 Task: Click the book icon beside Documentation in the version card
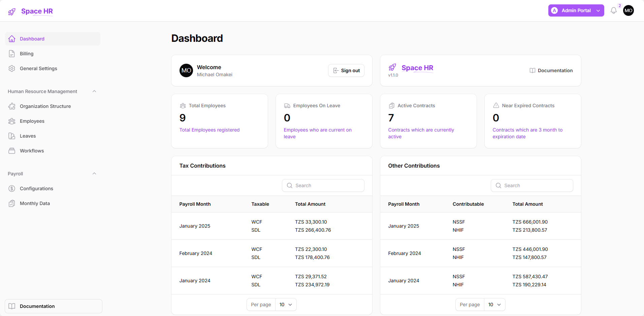click(x=533, y=70)
